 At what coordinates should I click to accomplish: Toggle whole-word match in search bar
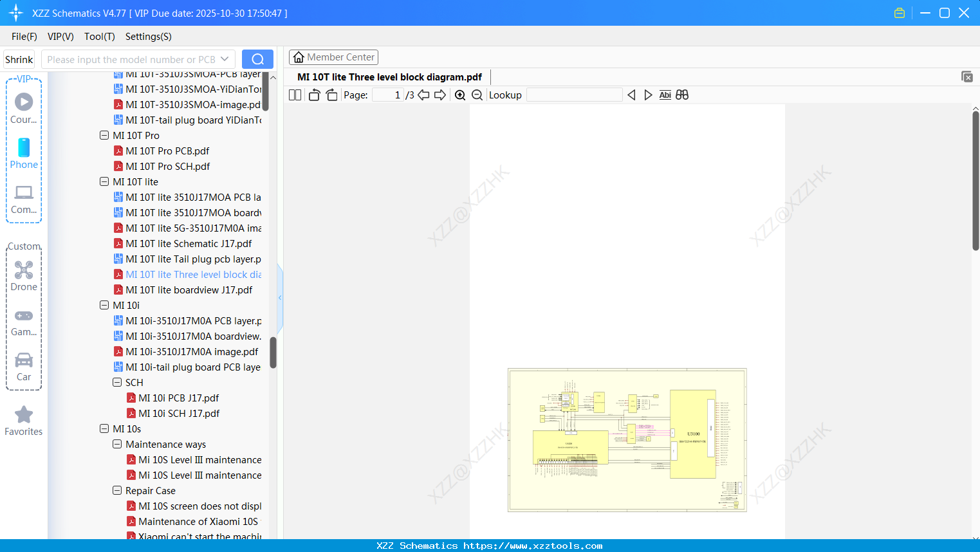tap(681, 95)
